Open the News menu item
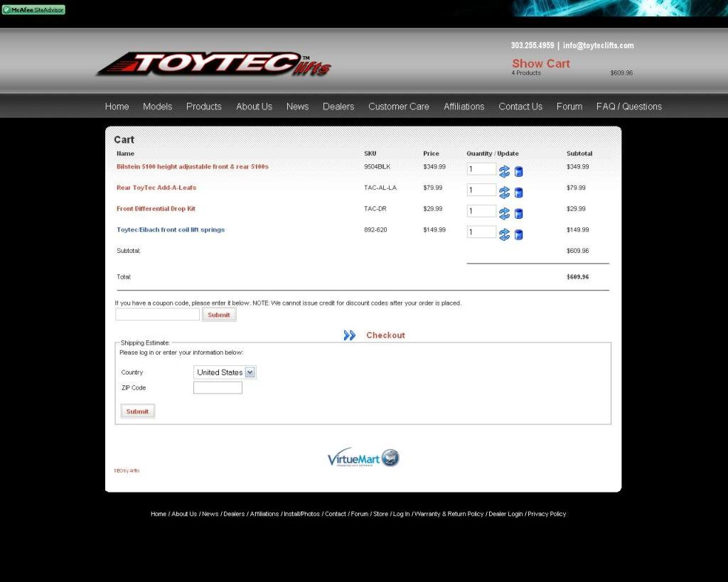Image resolution: width=728 pixels, height=582 pixels. click(298, 107)
